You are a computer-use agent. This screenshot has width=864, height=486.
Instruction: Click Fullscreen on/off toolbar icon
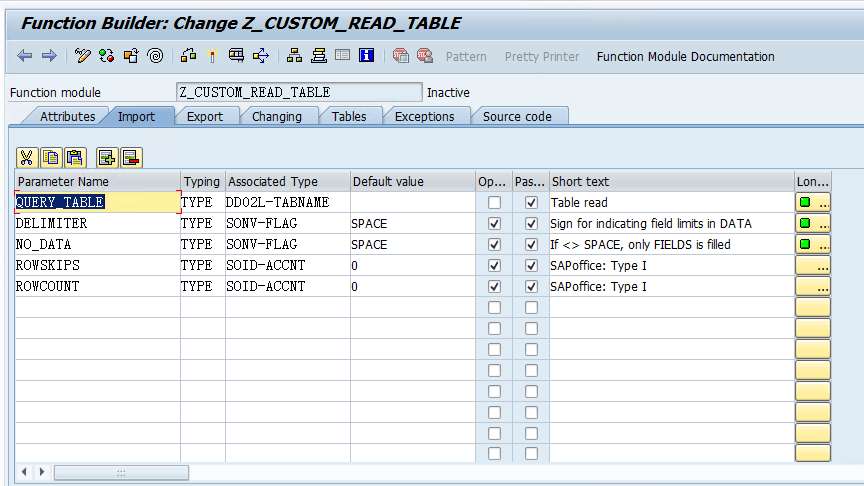(x=342, y=56)
